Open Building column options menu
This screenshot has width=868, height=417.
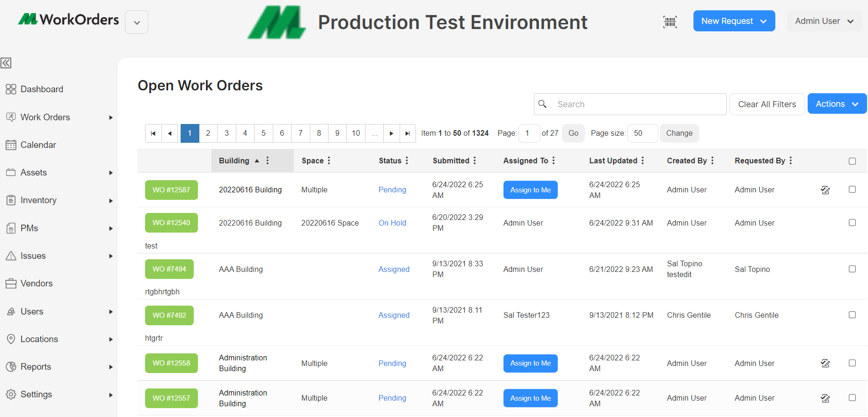pyautogui.click(x=268, y=161)
